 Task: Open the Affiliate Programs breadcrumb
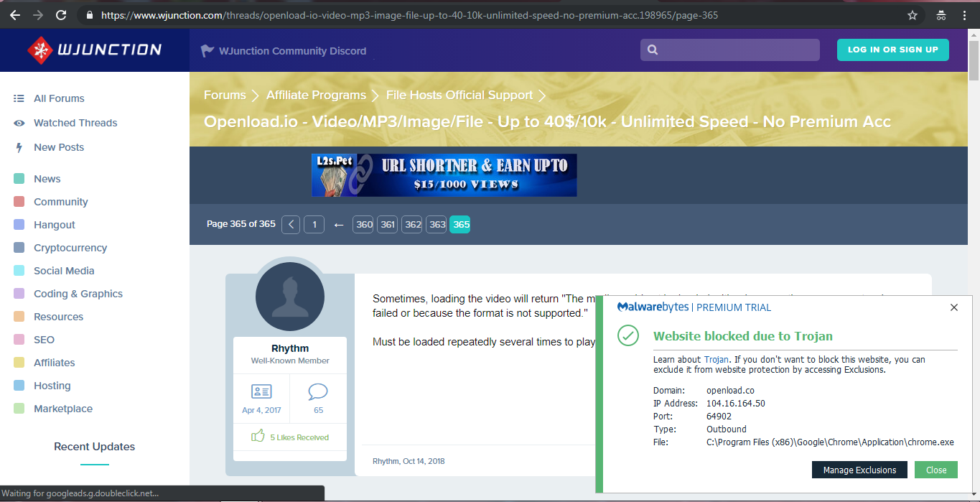coord(316,95)
